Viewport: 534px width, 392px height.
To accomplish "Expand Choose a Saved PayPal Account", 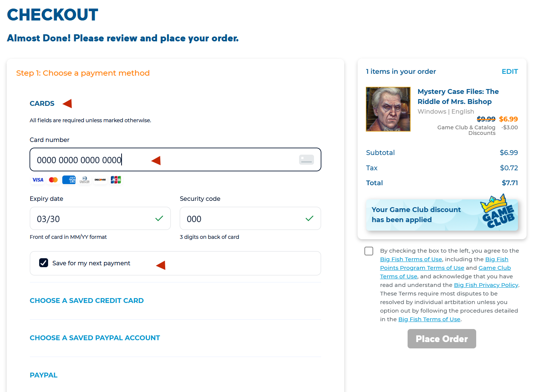I will pyautogui.click(x=95, y=338).
